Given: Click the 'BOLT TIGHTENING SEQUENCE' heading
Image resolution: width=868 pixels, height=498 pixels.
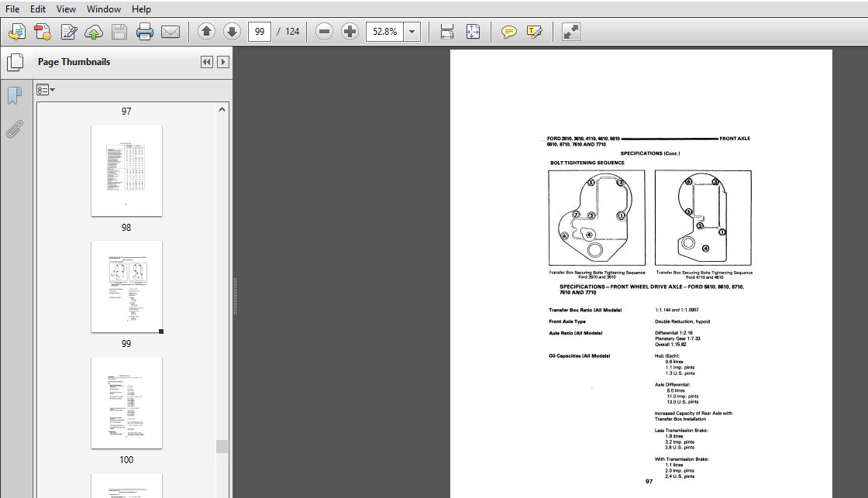Looking at the screenshot, I should (587, 163).
